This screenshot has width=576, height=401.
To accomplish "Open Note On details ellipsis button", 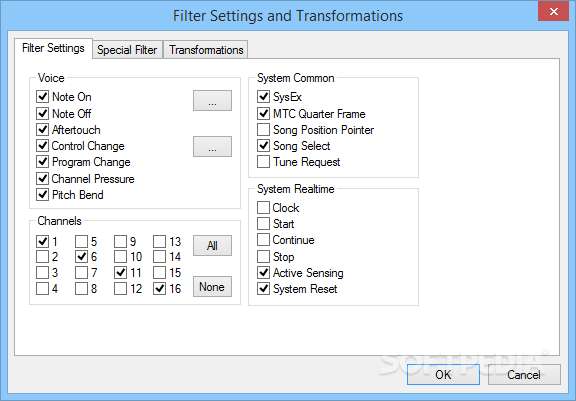I will tap(212, 101).
